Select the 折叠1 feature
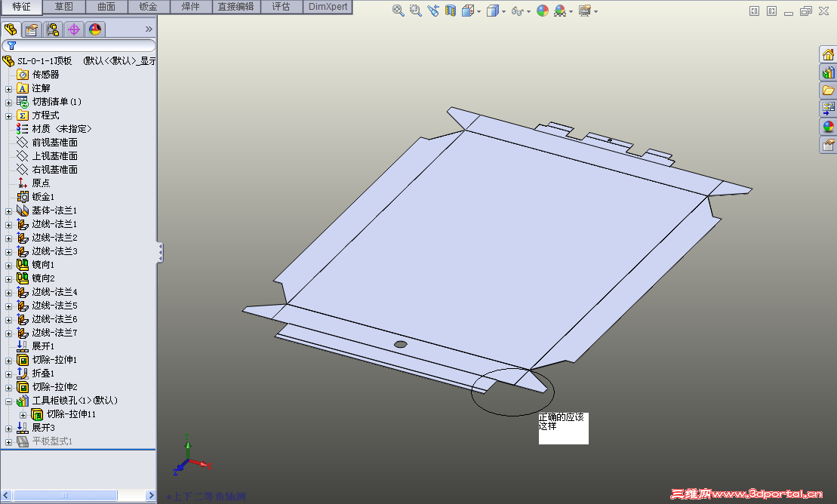 click(x=43, y=373)
